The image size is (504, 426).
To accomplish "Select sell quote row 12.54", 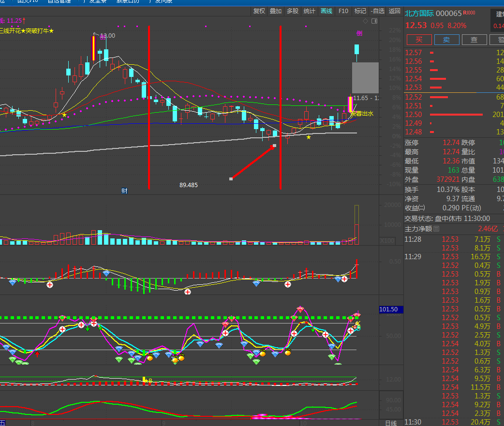I will tap(454, 79).
